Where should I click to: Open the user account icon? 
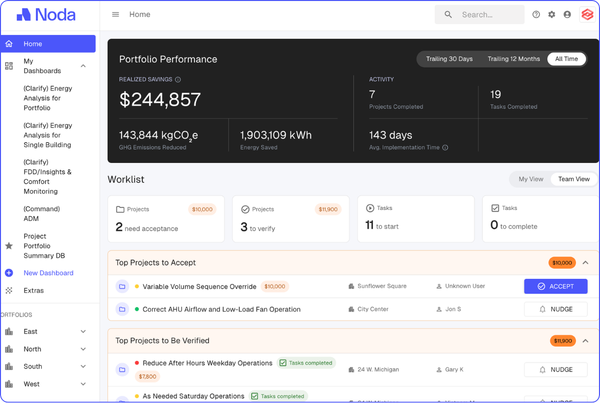pos(567,15)
